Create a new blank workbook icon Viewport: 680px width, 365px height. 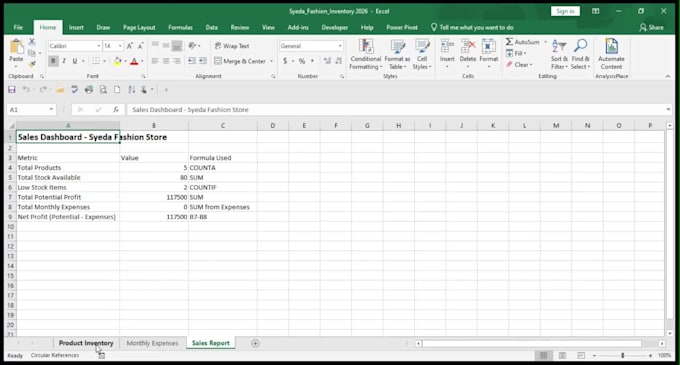pos(117,90)
